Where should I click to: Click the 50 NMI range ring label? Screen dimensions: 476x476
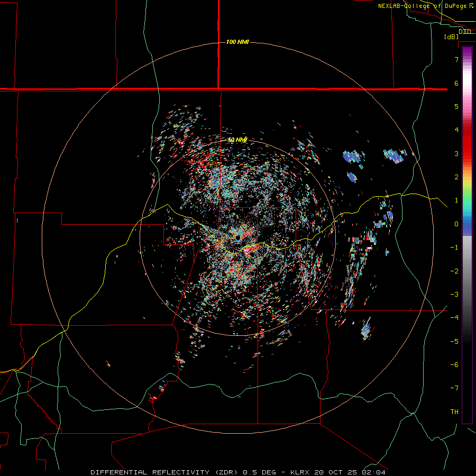[237, 140]
